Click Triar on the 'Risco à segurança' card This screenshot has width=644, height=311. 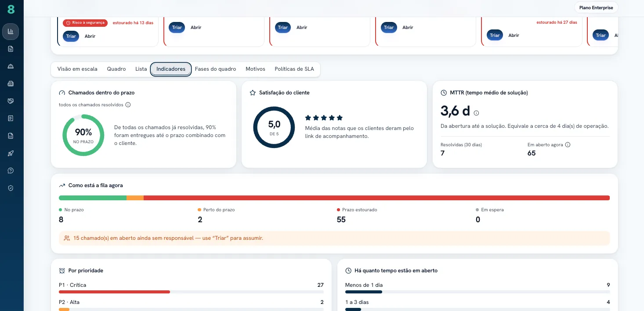tap(71, 36)
